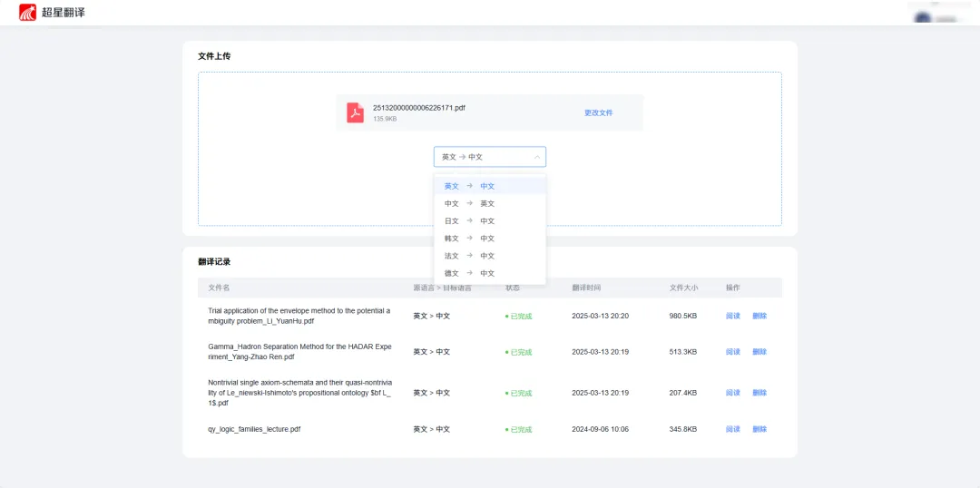Open the user avatar in top right
The height and width of the screenshot is (488, 980).
pyautogui.click(x=923, y=17)
